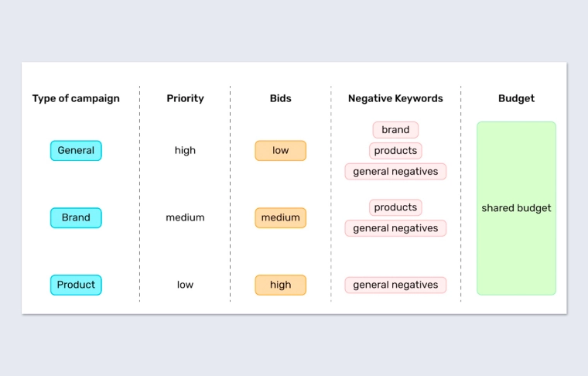
Task: Choose the orange "high" bid tag
Action: [x=280, y=285]
